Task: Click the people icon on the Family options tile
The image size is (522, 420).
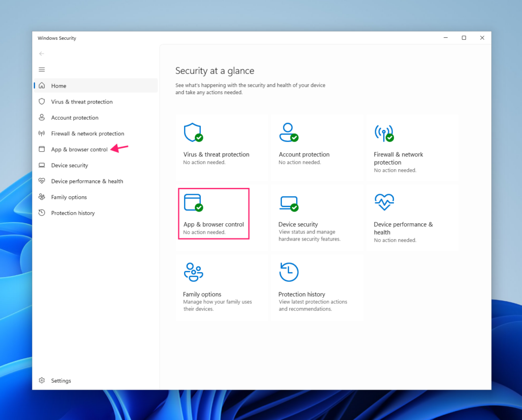Action: (193, 272)
